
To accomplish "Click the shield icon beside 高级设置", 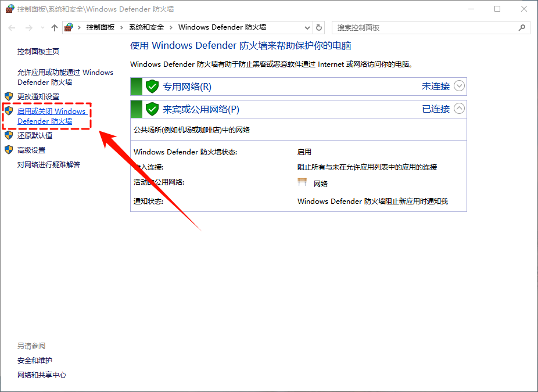I will pyautogui.click(x=8, y=149).
